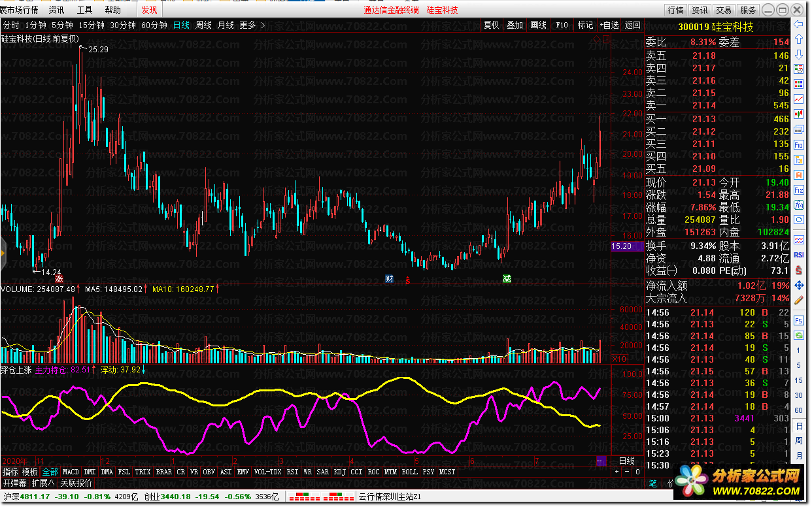Click the 笔 tick tab under trades list

tap(653, 483)
